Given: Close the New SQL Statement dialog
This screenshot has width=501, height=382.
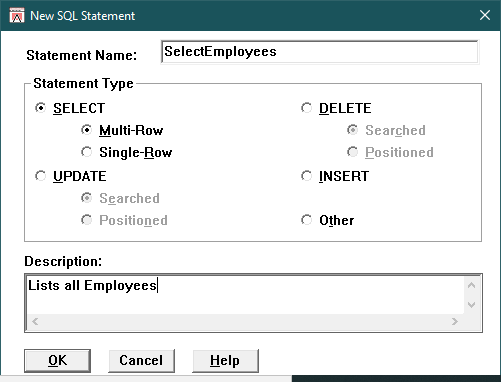Looking at the screenshot, I should (485, 15).
